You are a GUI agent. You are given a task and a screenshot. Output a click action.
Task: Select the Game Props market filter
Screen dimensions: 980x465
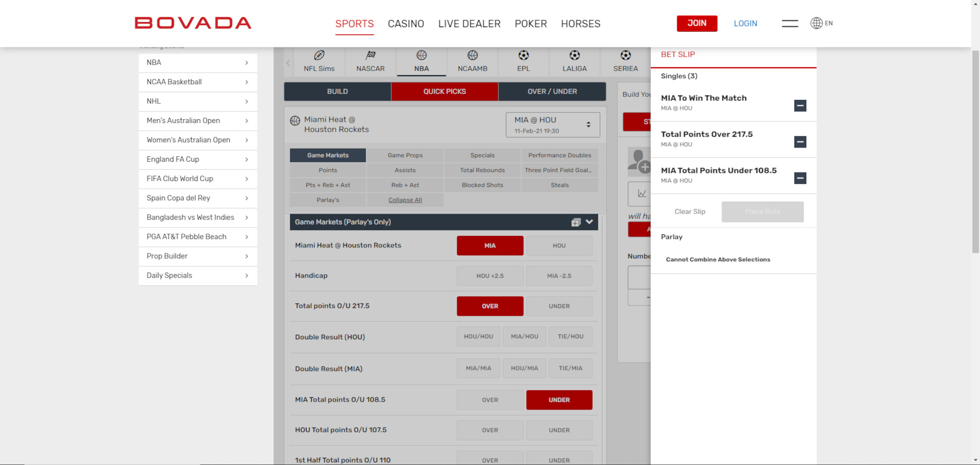tap(405, 155)
